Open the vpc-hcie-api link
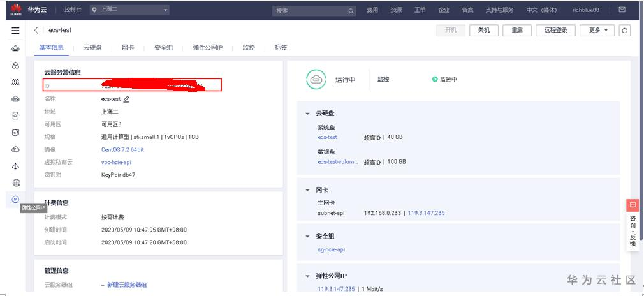Viewport: 644px width, 296px height. 116,163
